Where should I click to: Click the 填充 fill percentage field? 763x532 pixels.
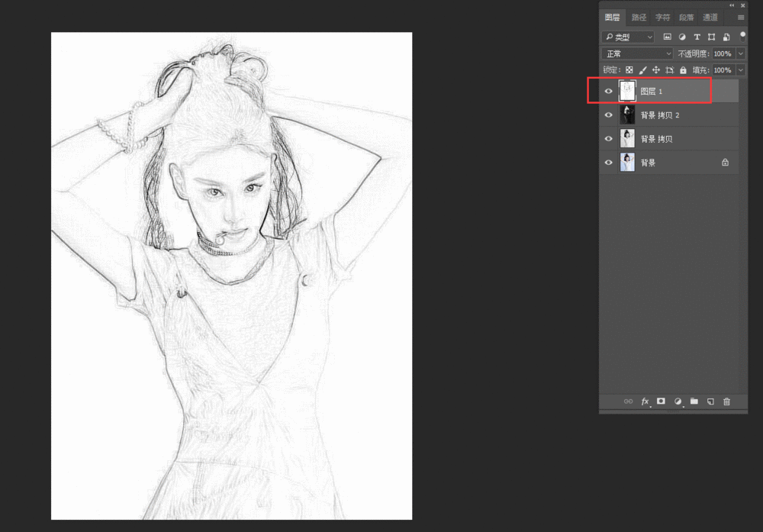click(723, 70)
